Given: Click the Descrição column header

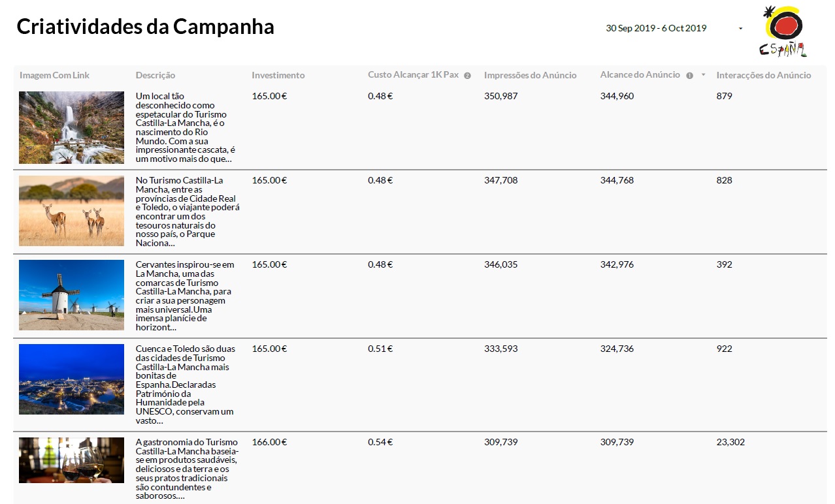Looking at the screenshot, I should 156,75.
